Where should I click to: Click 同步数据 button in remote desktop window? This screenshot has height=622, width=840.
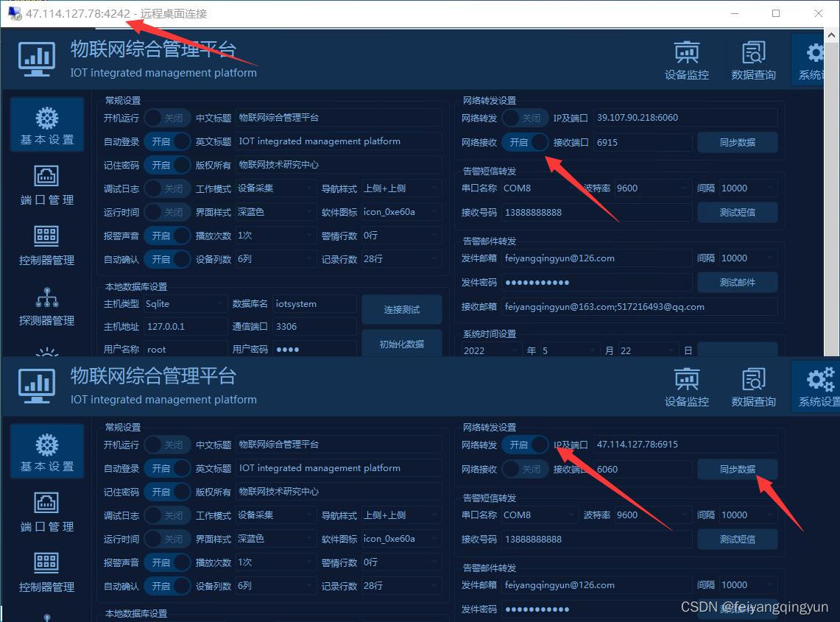(x=737, y=143)
